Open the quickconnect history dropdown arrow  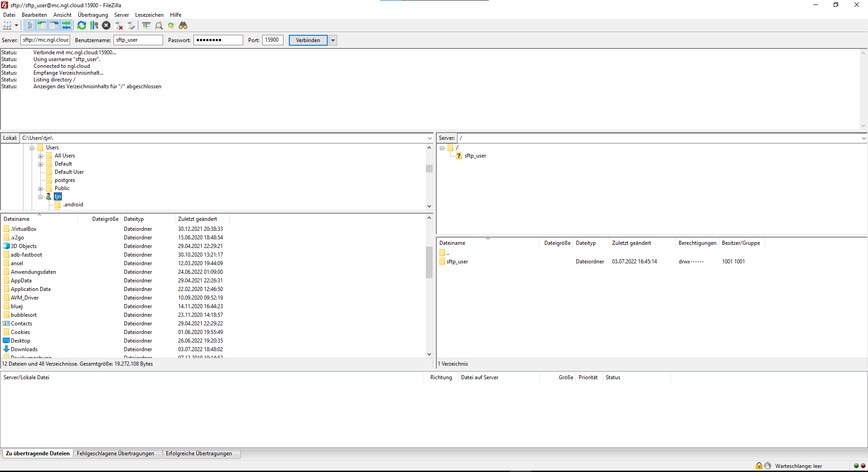(333, 40)
